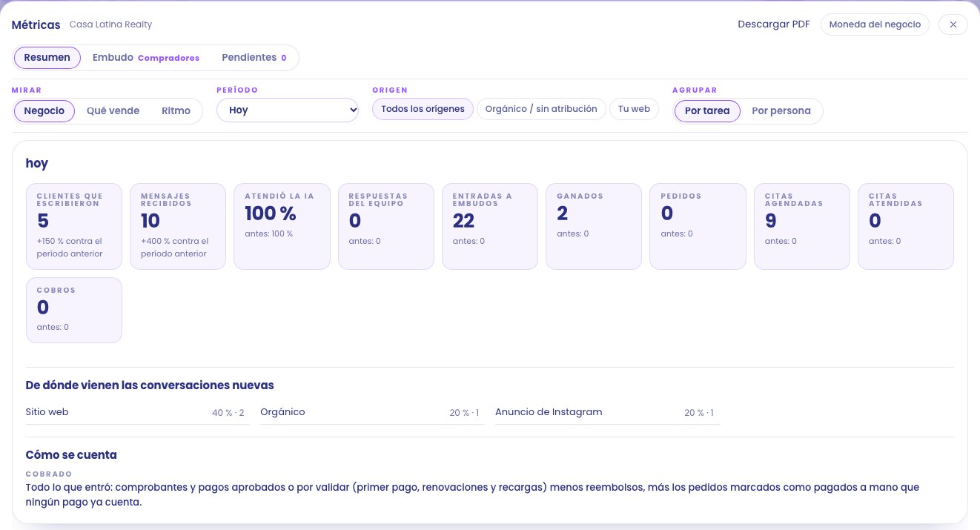The height and width of the screenshot is (530, 980).
Task: Click the 'Cómo se cuenta' heading
Action: 71,455
